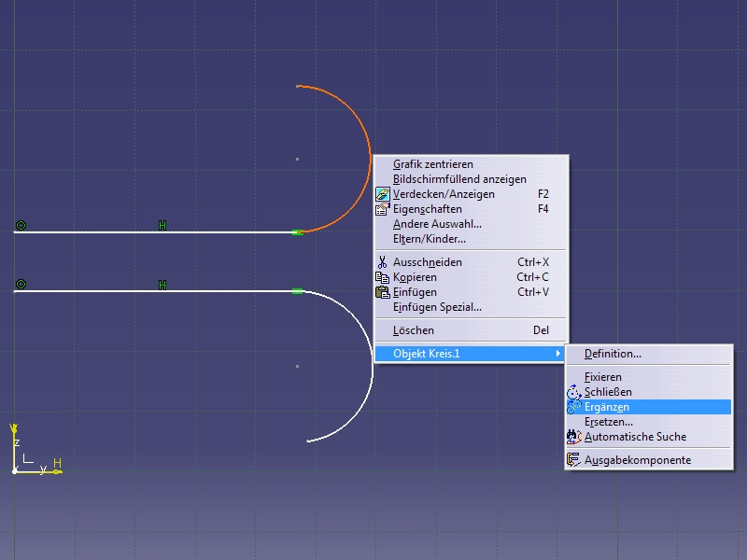
Task: Click the Verdecken/Anzeigen hide/show icon
Action: 383,194
